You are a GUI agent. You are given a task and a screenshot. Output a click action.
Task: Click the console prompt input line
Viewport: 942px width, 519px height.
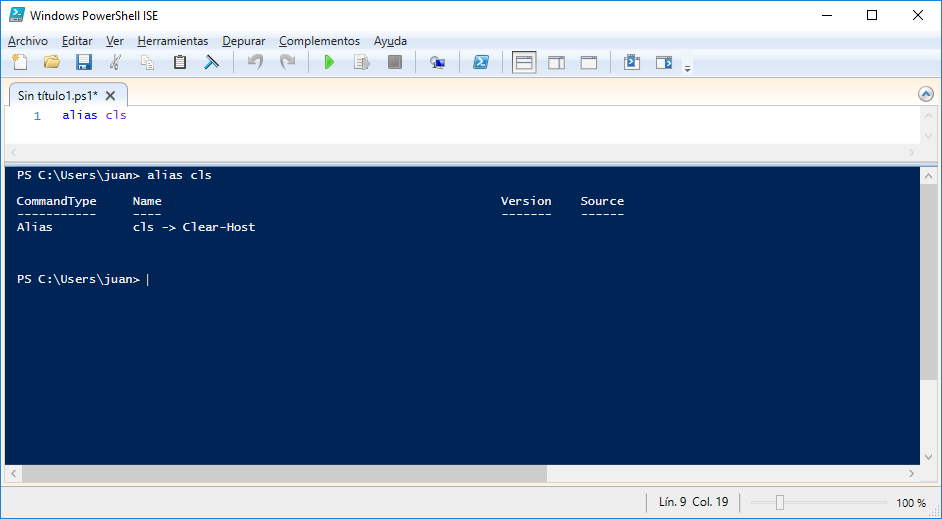[462, 279]
